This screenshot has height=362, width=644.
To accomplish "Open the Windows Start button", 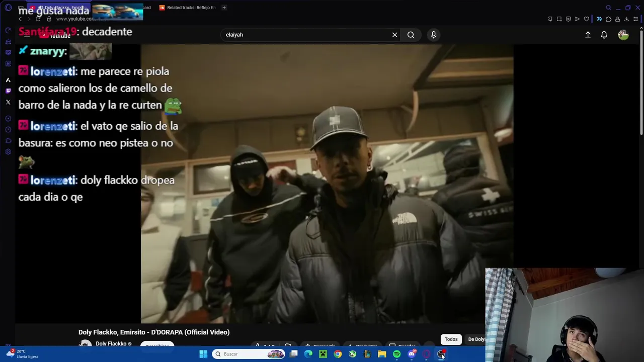I will [203, 354].
